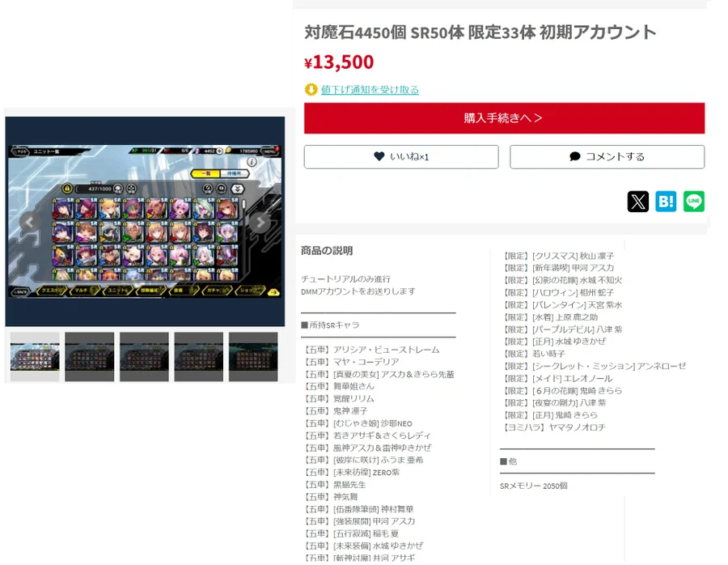
Task: Open comments with コメントする button
Action: tap(607, 157)
